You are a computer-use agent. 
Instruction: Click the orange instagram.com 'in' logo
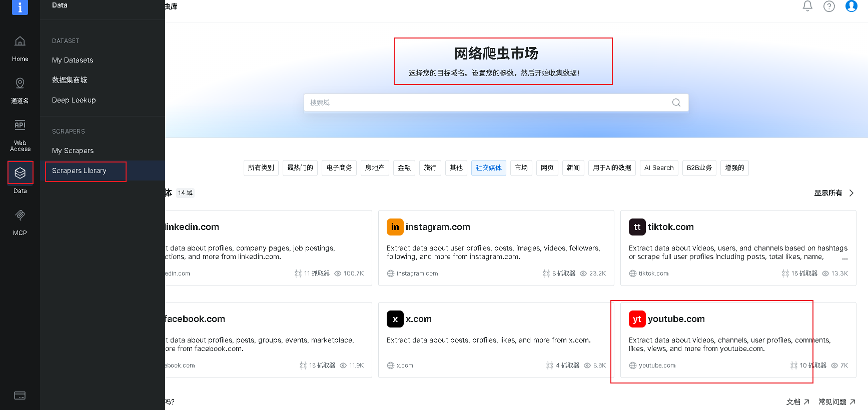pos(395,227)
